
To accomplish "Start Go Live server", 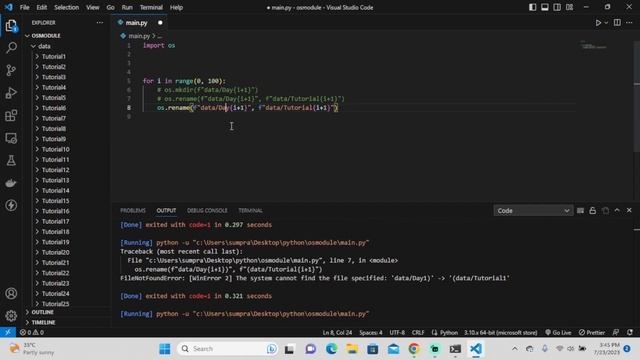I will [558, 333].
